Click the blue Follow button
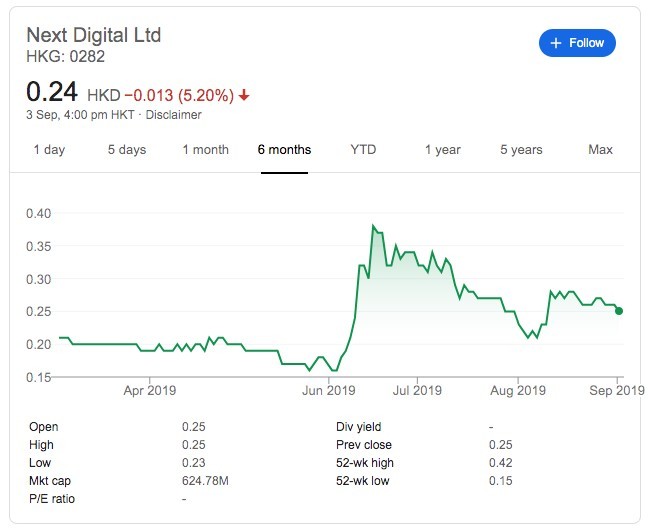The image size is (649, 532). click(x=577, y=43)
